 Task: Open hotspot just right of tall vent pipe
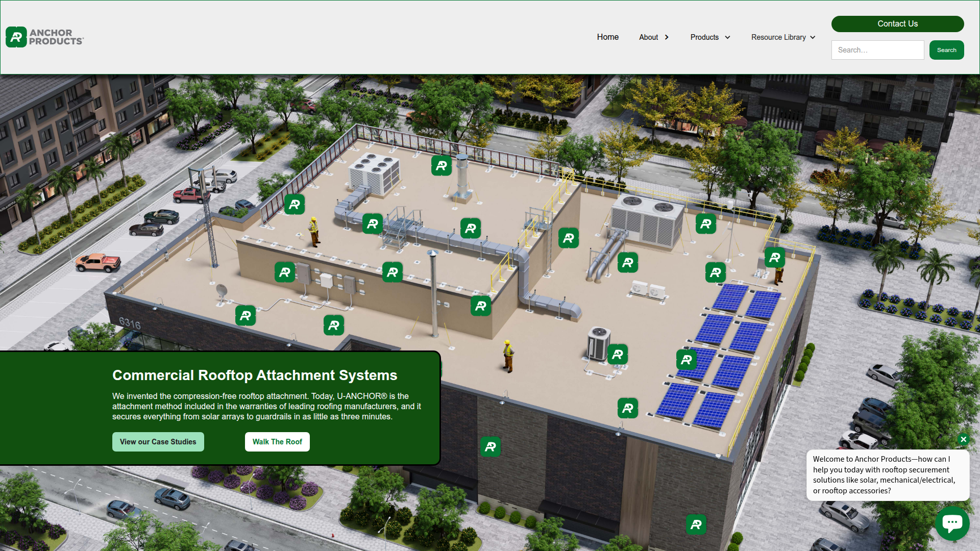coord(481,306)
